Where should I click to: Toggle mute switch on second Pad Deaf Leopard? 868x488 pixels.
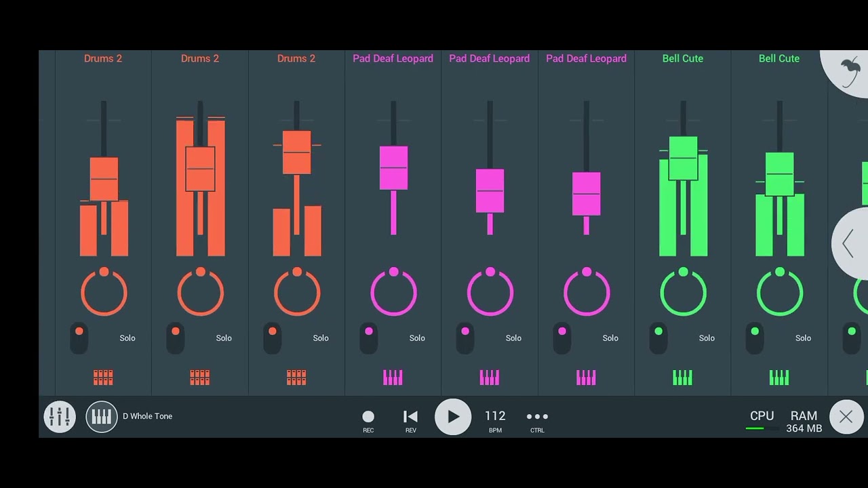(465, 338)
